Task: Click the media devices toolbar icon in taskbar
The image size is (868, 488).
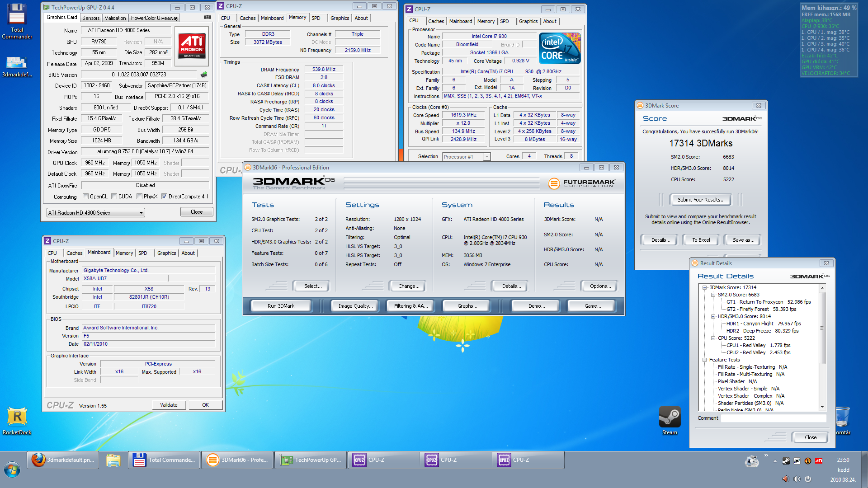Action: click(x=752, y=461)
